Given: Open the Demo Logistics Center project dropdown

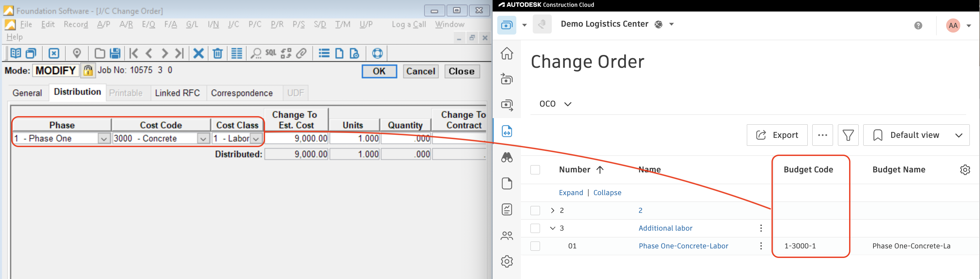Looking at the screenshot, I should (672, 24).
